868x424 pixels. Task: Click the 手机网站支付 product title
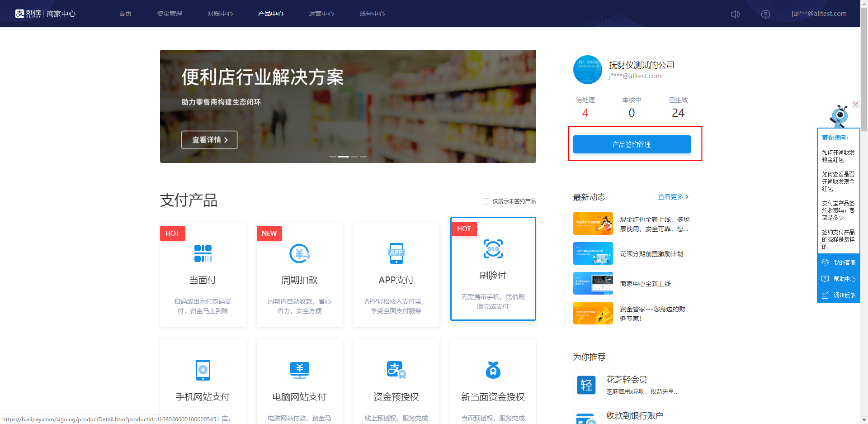pyautogui.click(x=203, y=397)
